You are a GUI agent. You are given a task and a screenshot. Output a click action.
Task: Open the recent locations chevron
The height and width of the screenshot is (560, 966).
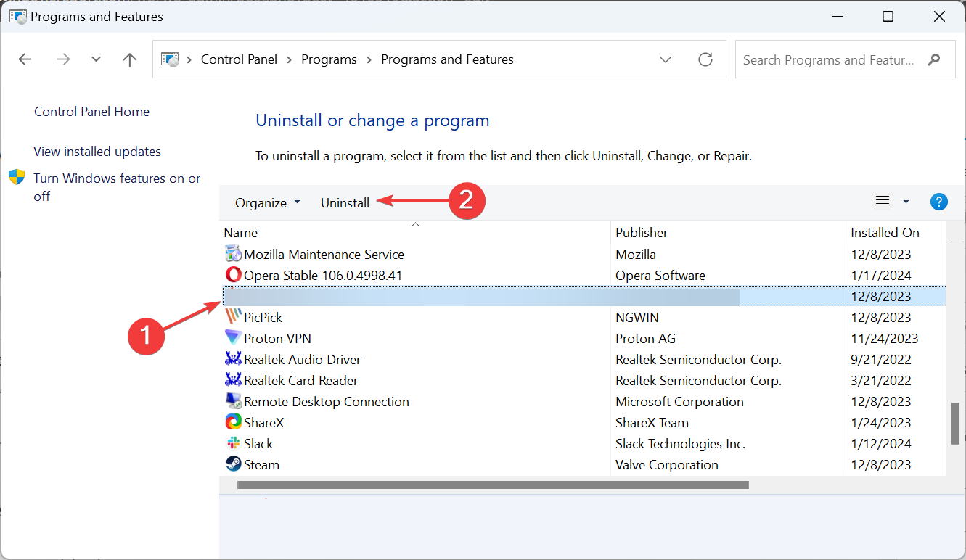point(97,59)
